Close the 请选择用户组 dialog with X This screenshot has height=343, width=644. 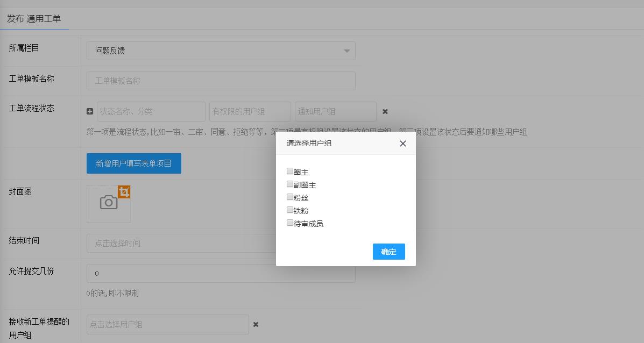pos(402,144)
